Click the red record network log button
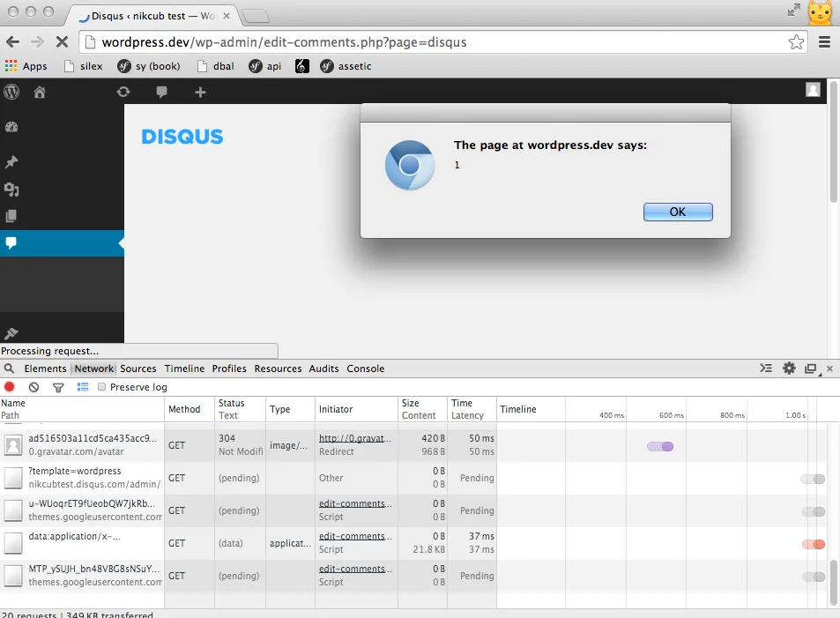Image resolution: width=840 pixels, height=618 pixels. pyautogui.click(x=10, y=387)
